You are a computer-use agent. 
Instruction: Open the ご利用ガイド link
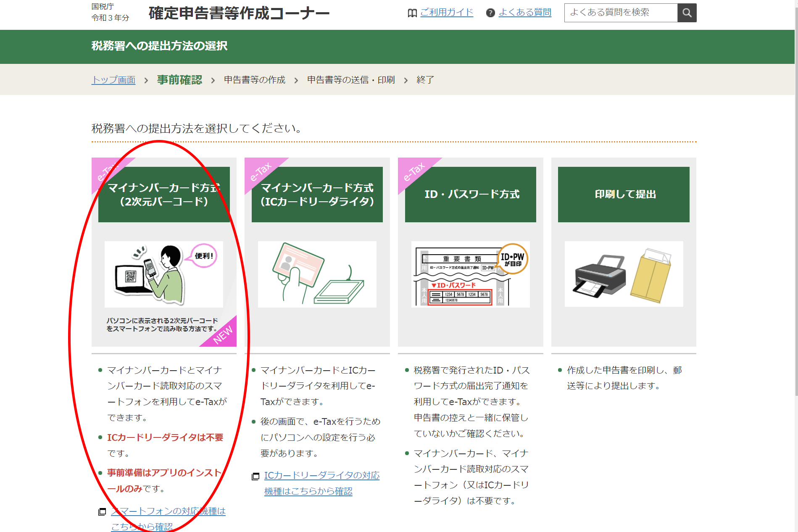pos(446,13)
